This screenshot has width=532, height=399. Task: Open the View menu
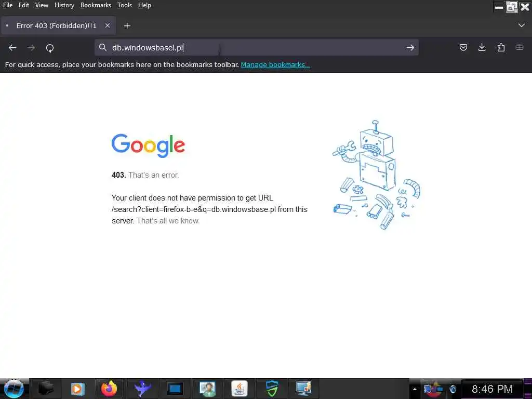(42, 5)
